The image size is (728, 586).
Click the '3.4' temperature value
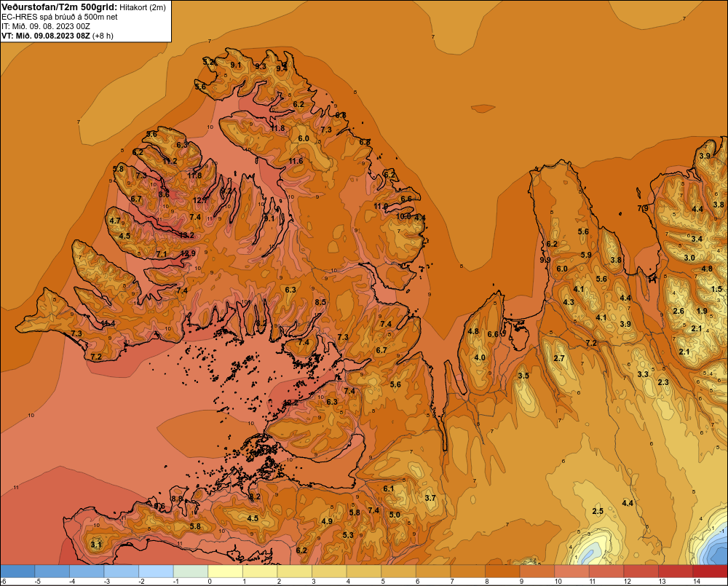(x=697, y=239)
